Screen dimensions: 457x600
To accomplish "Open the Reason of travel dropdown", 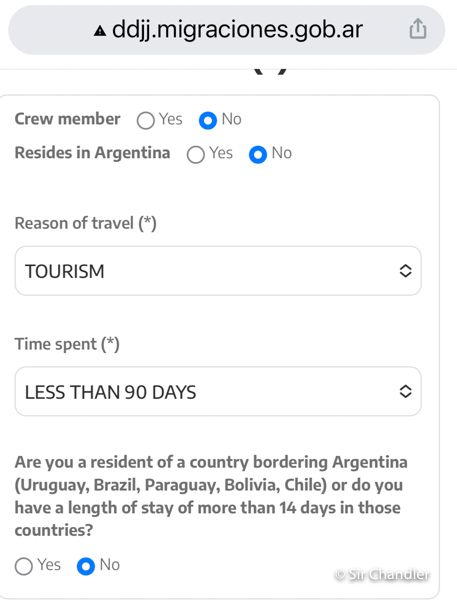I will point(218,271).
